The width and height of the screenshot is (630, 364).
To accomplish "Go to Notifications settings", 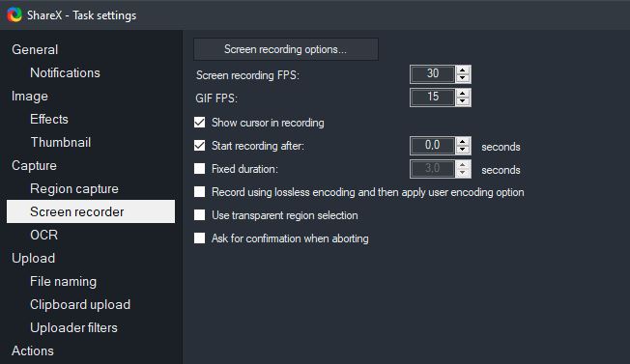I will pos(65,72).
